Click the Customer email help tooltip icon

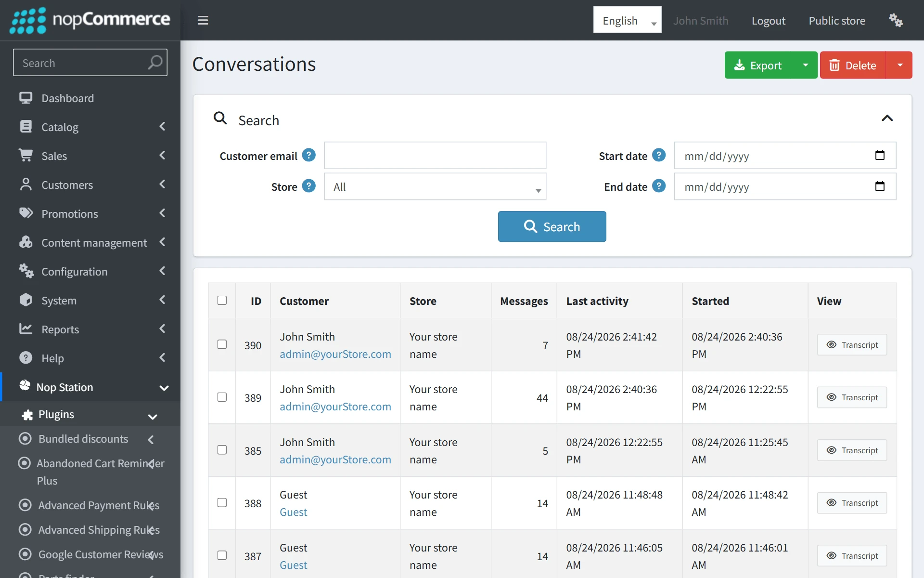click(308, 155)
